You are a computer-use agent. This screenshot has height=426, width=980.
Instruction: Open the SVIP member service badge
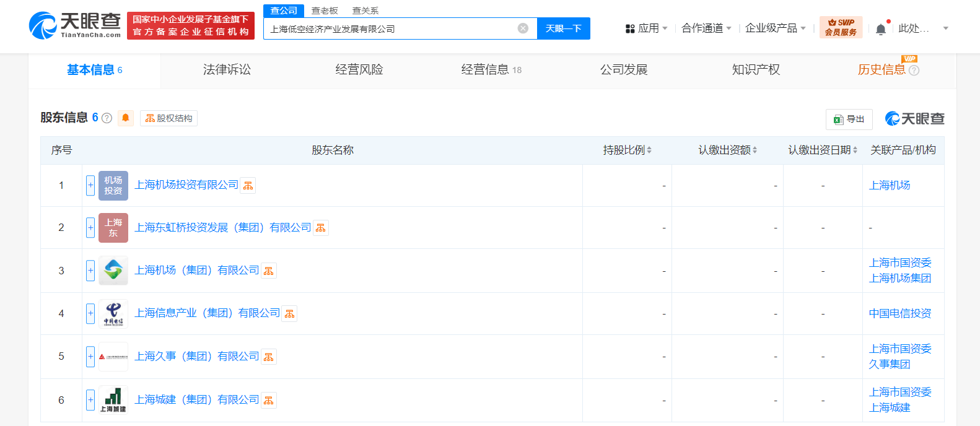841,27
